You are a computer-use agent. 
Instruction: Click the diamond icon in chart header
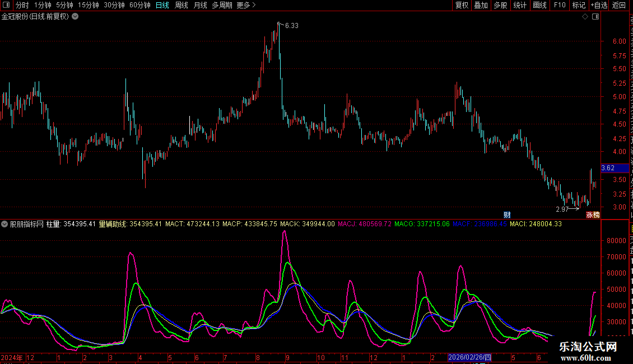point(585,17)
